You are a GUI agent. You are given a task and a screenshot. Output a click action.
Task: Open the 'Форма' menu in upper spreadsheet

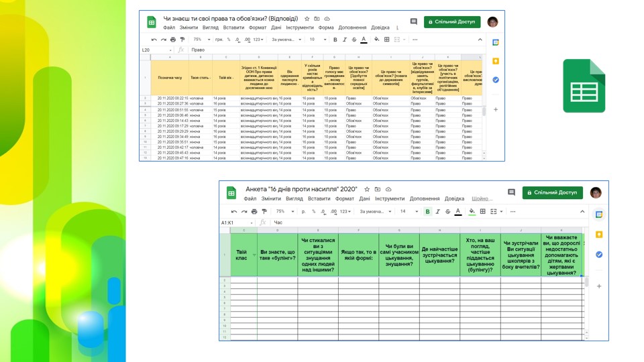[x=326, y=27]
